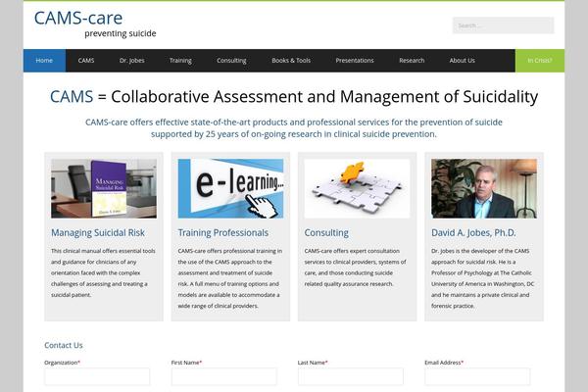Click the 'Dr. Jobes is the developer' description
Image resolution: width=588 pixels, height=392 pixels.
[x=482, y=278]
